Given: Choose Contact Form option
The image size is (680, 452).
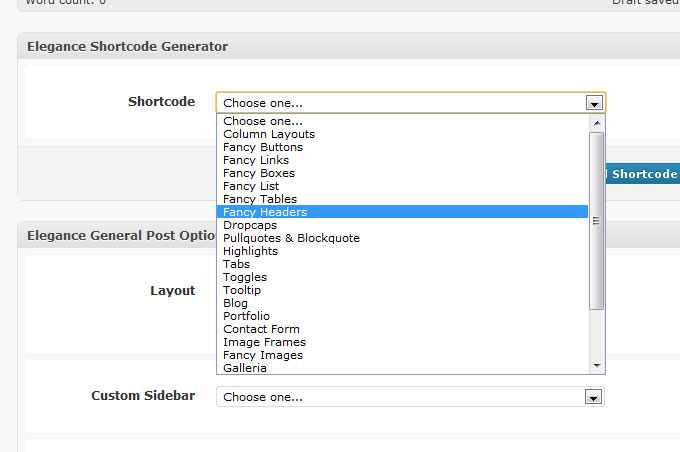Looking at the screenshot, I should tap(402, 329).
